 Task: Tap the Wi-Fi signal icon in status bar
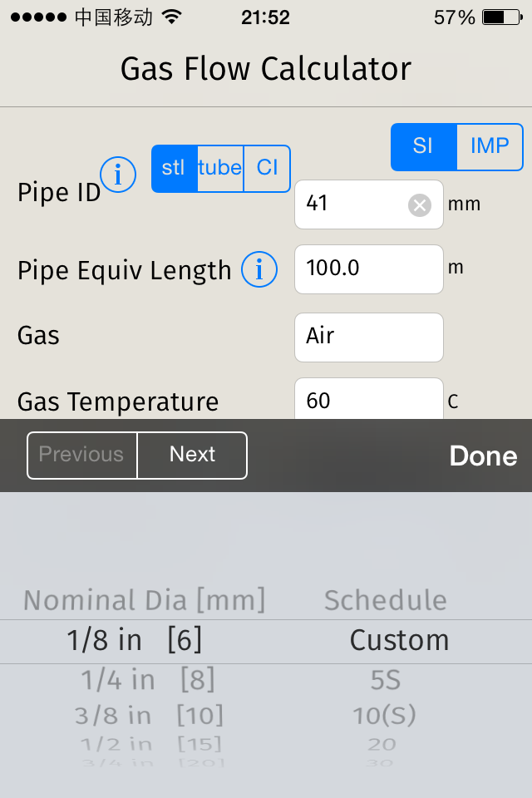point(173,17)
